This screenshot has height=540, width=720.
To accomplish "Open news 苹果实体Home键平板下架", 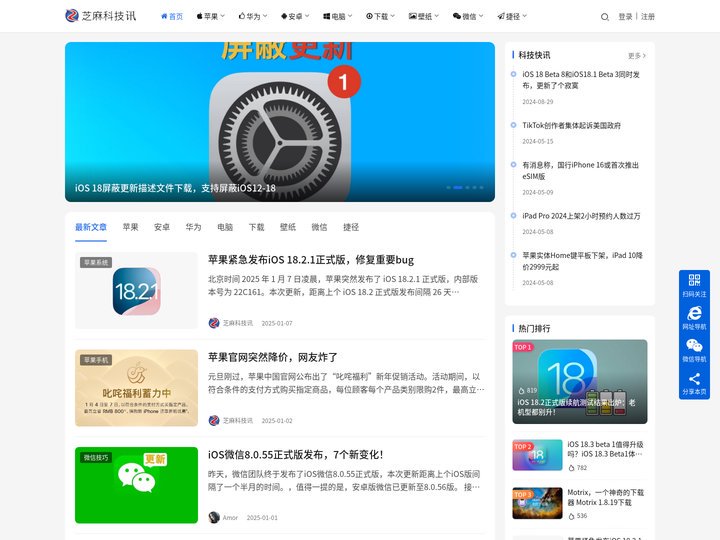I will click(x=582, y=261).
